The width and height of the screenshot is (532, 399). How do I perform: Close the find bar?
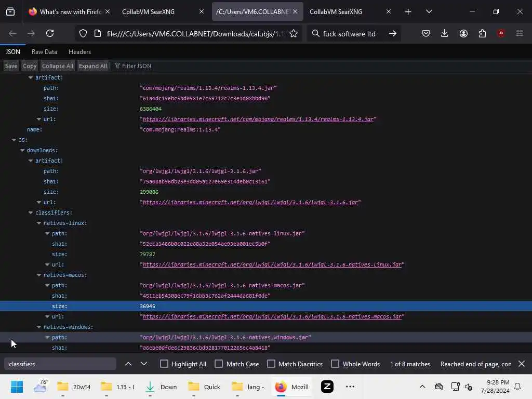click(522, 364)
